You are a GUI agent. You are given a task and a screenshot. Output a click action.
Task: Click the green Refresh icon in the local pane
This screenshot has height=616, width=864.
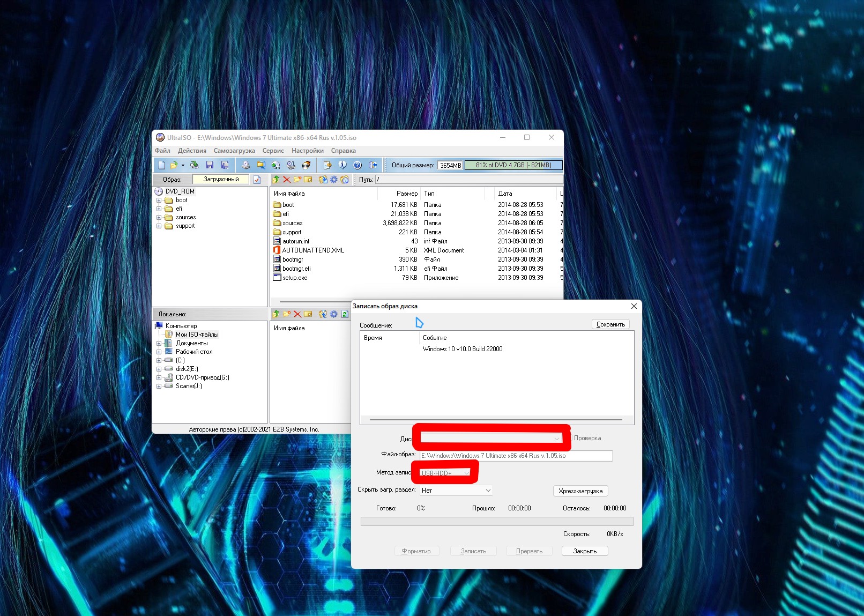[345, 314]
